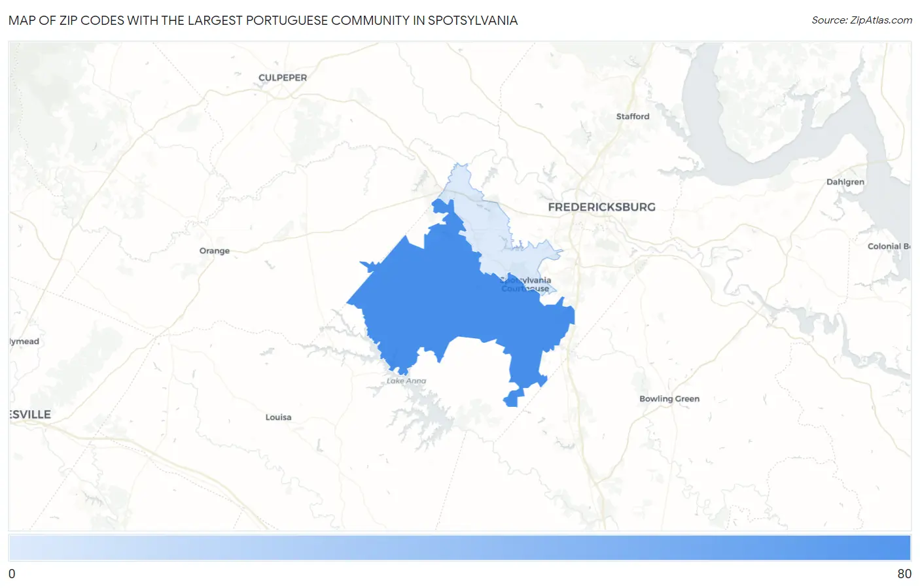The width and height of the screenshot is (920, 588).
Task: Click the Fredericksburg city label
Action: [x=601, y=207]
